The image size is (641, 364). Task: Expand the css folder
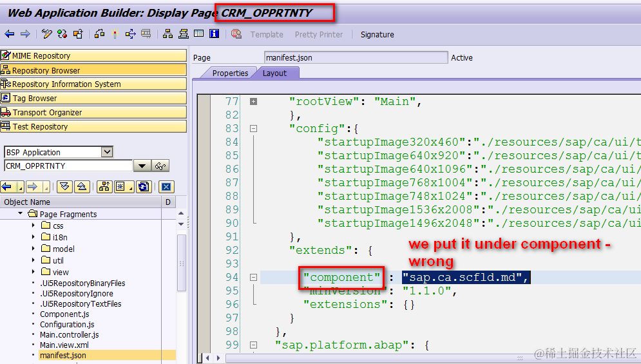pyautogui.click(x=33, y=225)
